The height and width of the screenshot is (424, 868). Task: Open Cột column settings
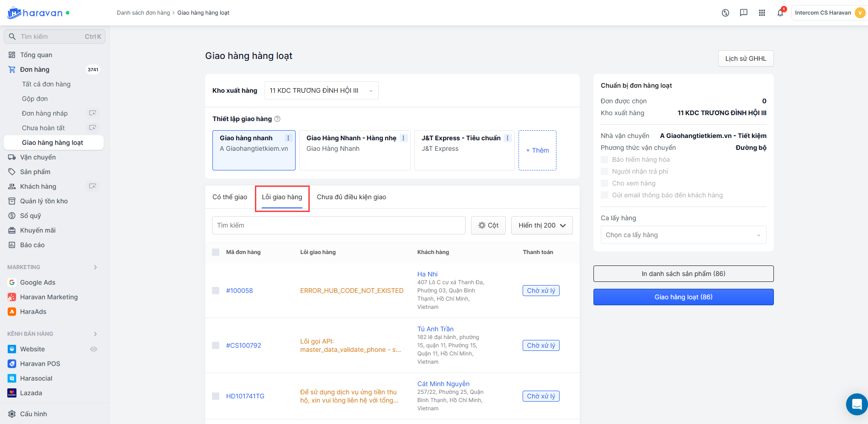pyautogui.click(x=488, y=225)
